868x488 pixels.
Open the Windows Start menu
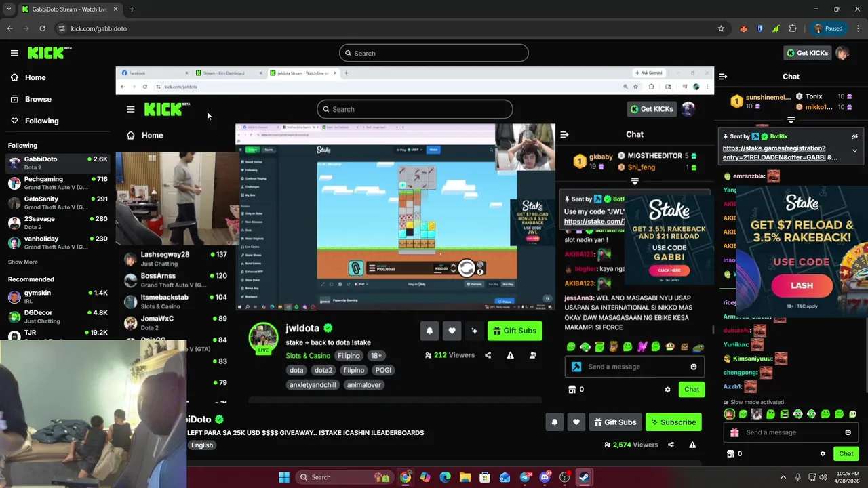click(283, 477)
